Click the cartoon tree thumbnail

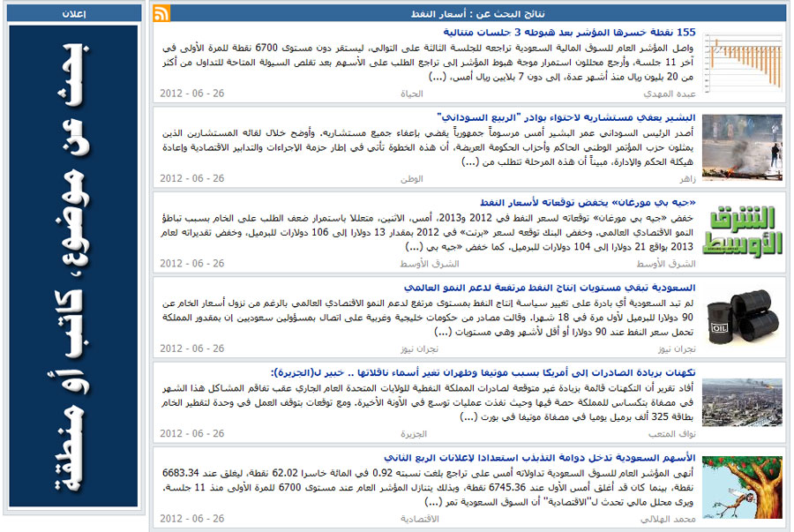pyautogui.click(x=742, y=487)
